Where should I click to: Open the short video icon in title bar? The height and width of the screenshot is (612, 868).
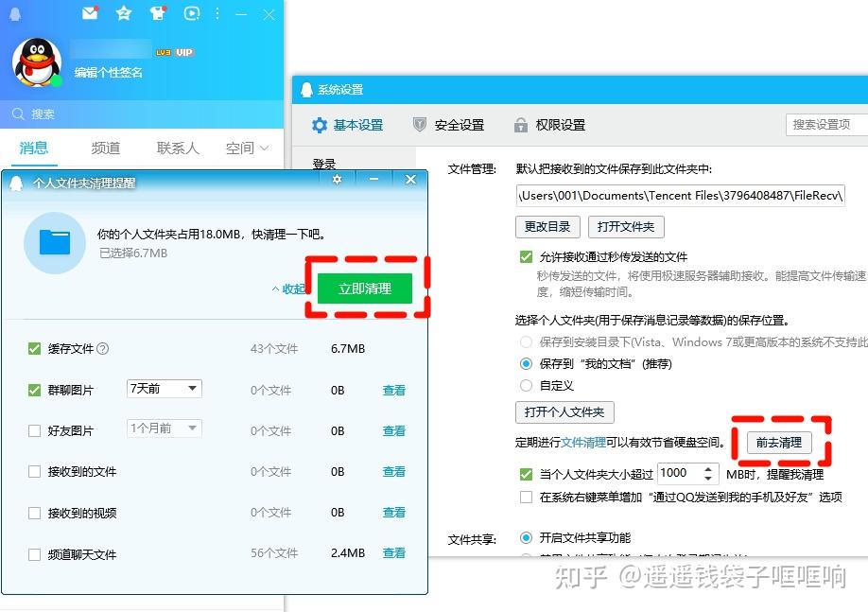pos(191,13)
